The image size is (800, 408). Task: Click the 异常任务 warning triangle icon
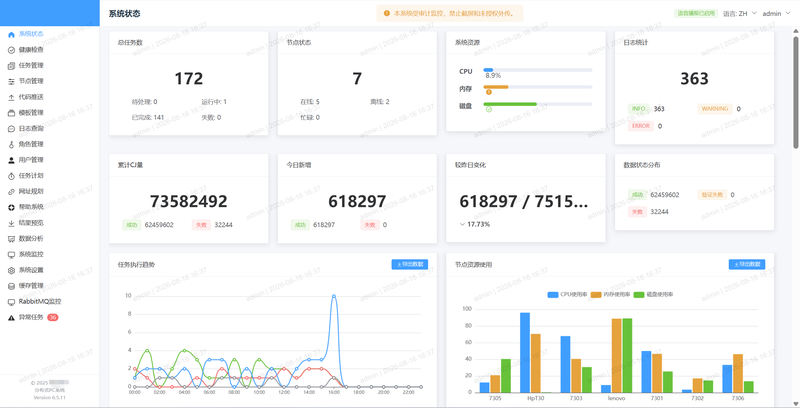pos(11,318)
